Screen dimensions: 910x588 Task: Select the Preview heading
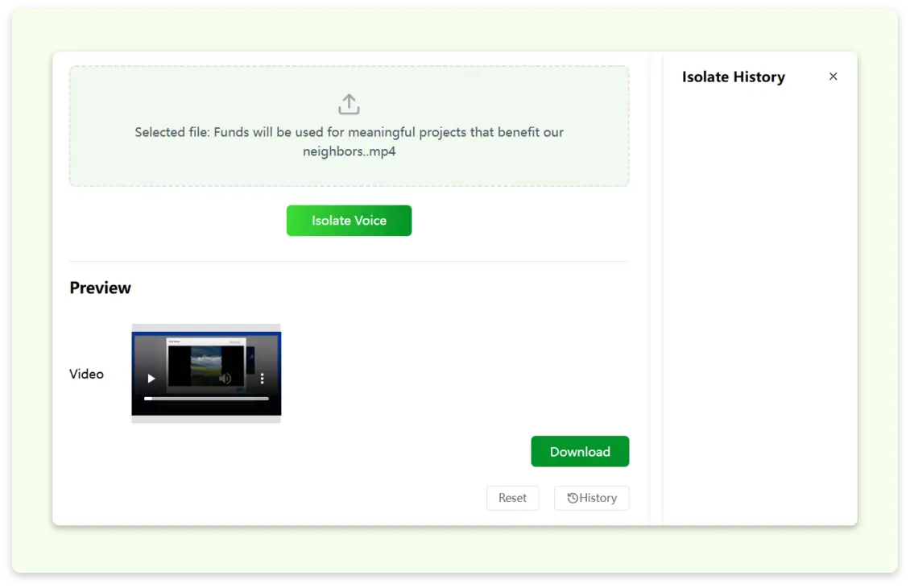(x=101, y=288)
